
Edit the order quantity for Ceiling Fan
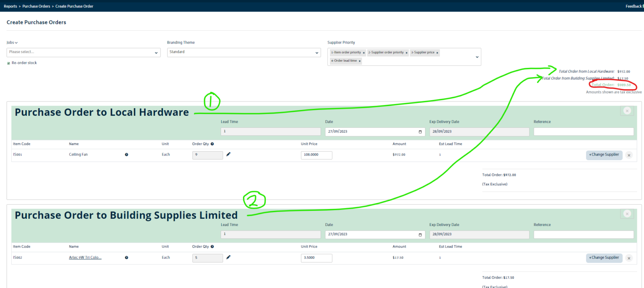coord(228,154)
